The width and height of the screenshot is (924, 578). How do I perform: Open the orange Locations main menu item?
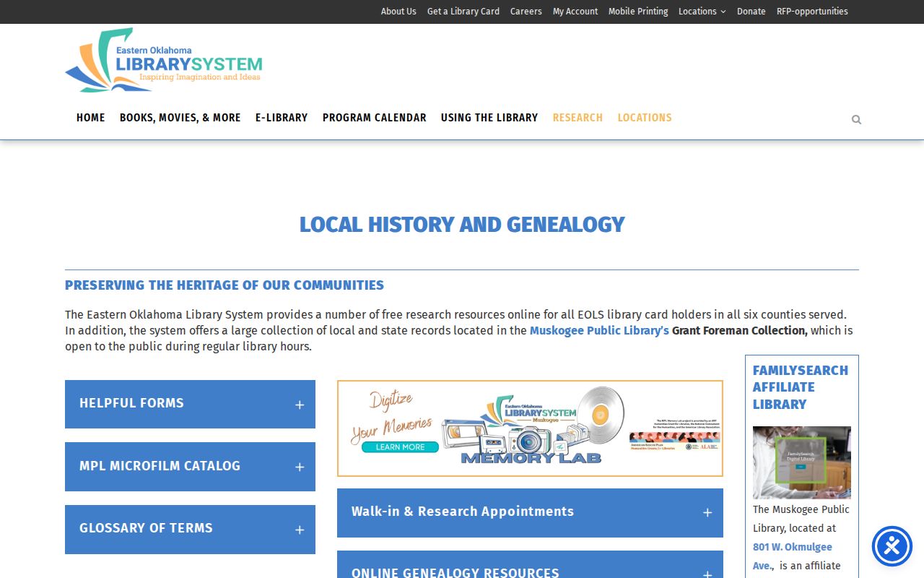(x=645, y=118)
